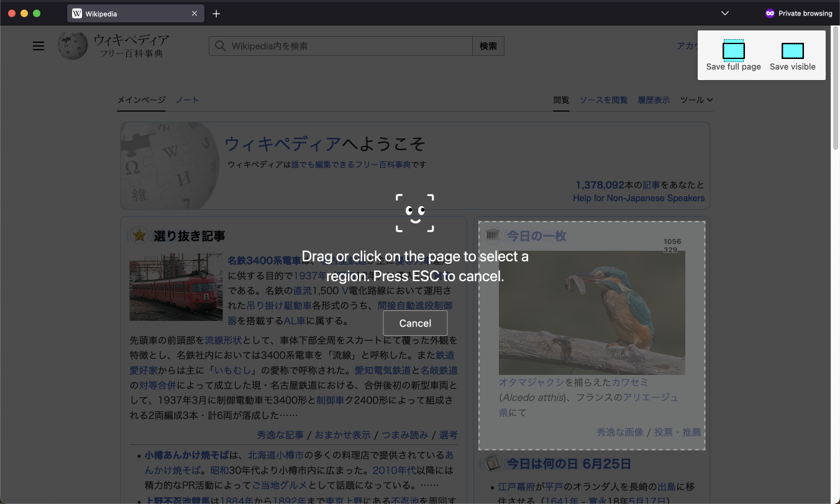Image resolution: width=840 pixels, height=504 pixels.
Task: Click the Wikipedia puzzle globe logo
Action: [x=72, y=45]
